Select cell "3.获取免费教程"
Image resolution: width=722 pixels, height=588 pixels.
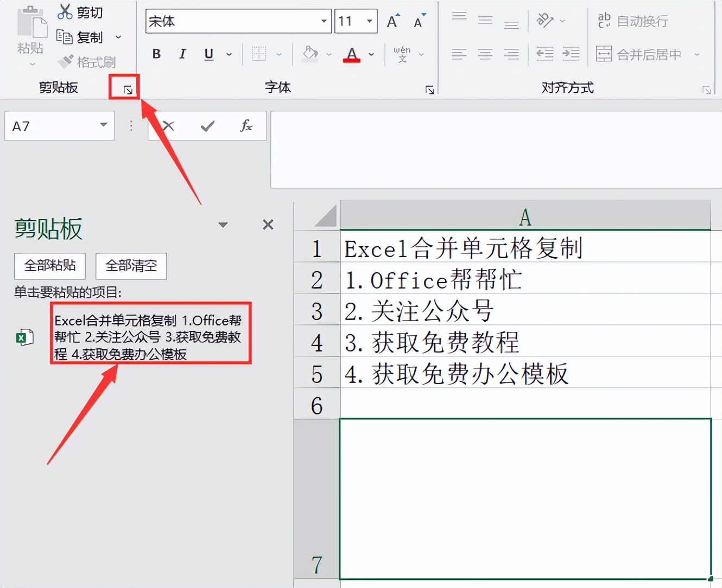click(525, 341)
